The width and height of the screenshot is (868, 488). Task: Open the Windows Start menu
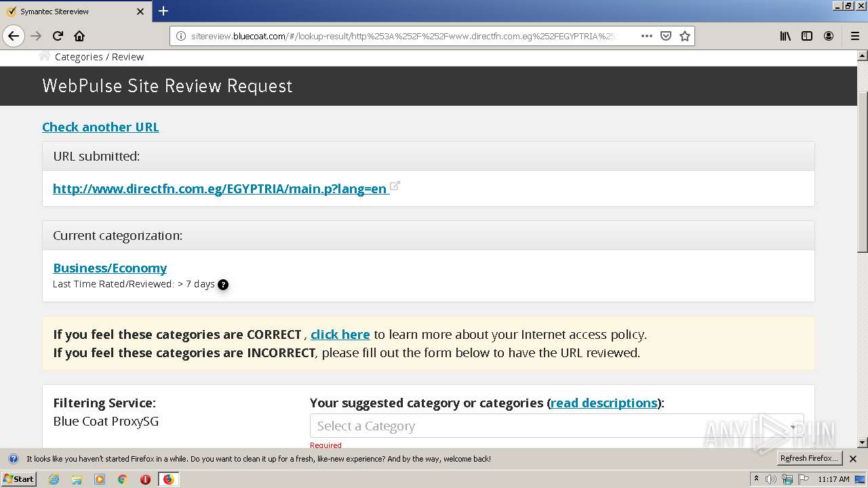coord(19,479)
